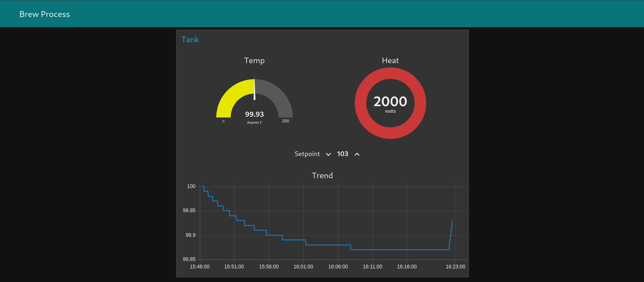Click the 99.93 temperature reading
Image resolution: width=644 pixels, height=282 pixels.
[x=254, y=114]
